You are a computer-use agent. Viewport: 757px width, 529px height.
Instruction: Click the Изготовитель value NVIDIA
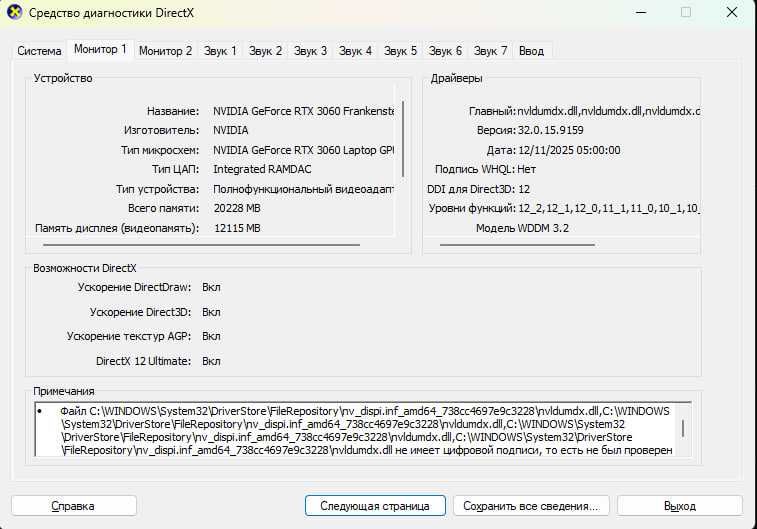(231, 130)
